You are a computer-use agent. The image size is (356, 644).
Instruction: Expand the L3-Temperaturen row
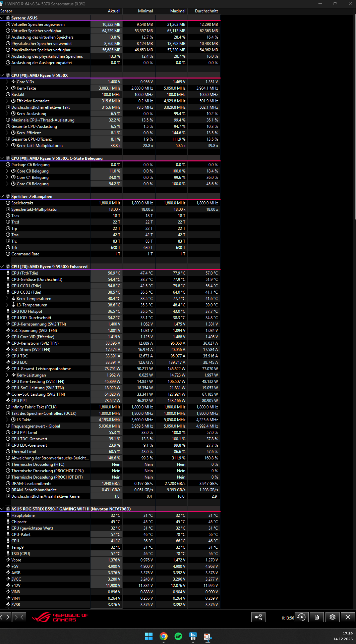(x=7, y=305)
